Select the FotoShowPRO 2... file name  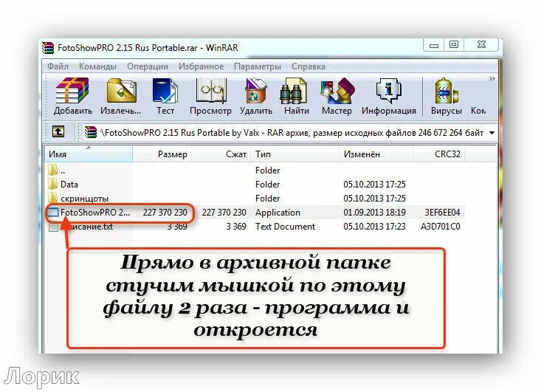pyautogui.click(x=95, y=212)
